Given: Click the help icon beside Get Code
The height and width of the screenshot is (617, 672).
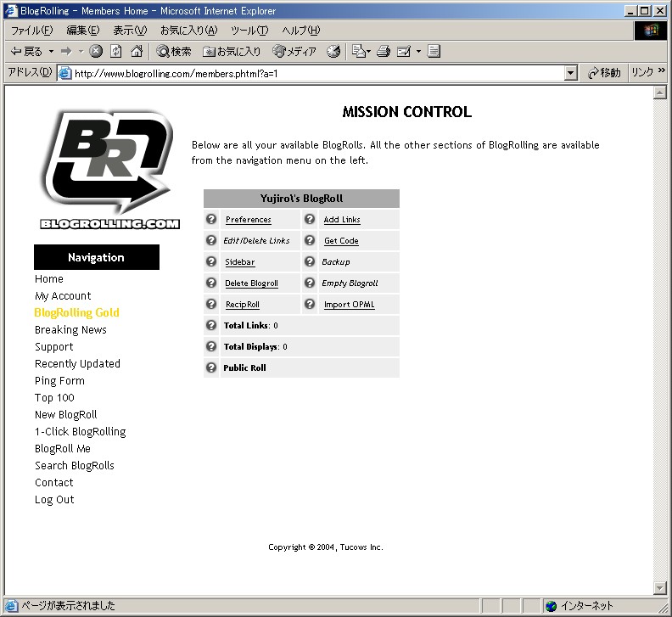Looking at the screenshot, I should coord(310,240).
